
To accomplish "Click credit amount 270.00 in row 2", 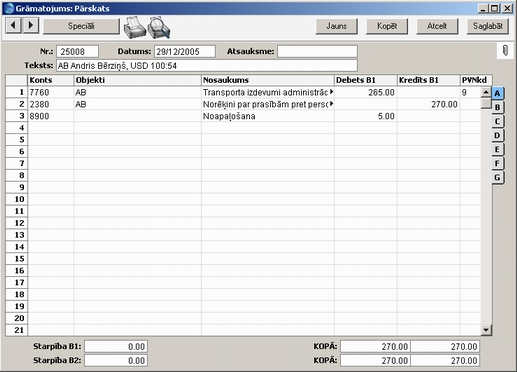I will (x=429, y=104).
